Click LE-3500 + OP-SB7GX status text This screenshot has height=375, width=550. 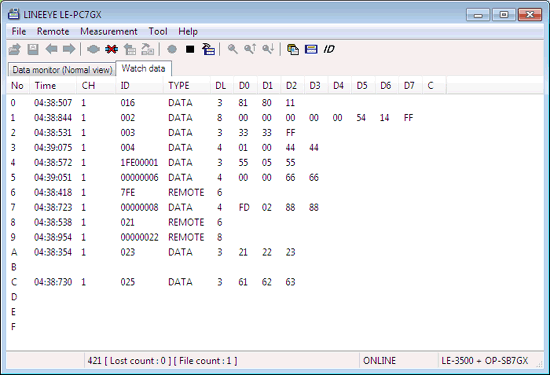tap(484, 361)
